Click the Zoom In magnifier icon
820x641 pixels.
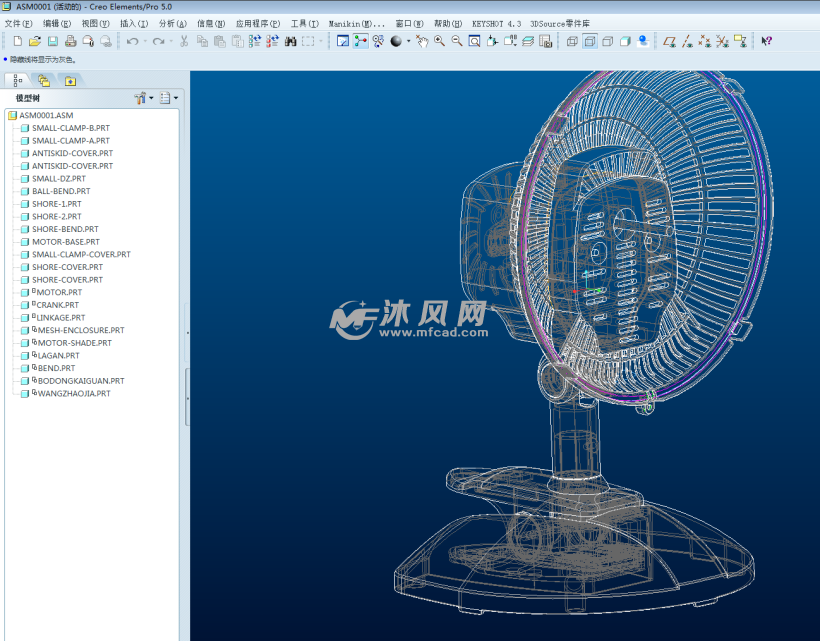coord(439,41)
